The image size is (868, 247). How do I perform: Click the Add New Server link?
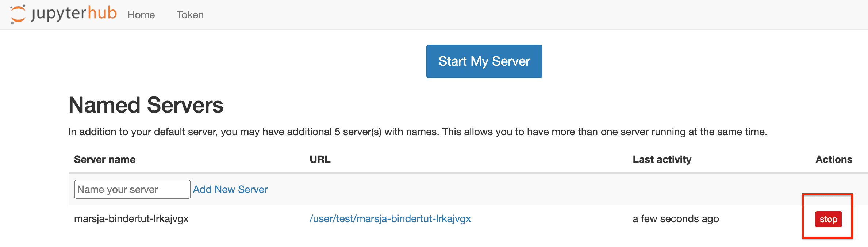click(x=230, y=189)
